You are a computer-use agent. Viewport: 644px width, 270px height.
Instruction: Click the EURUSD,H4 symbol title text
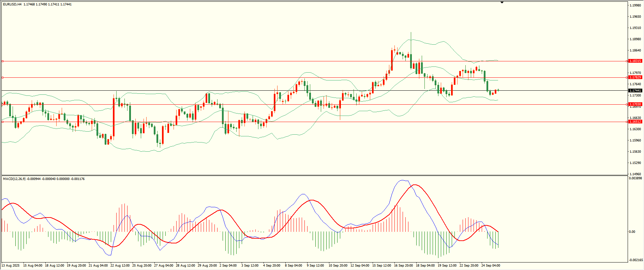click(x=12, y=4)
